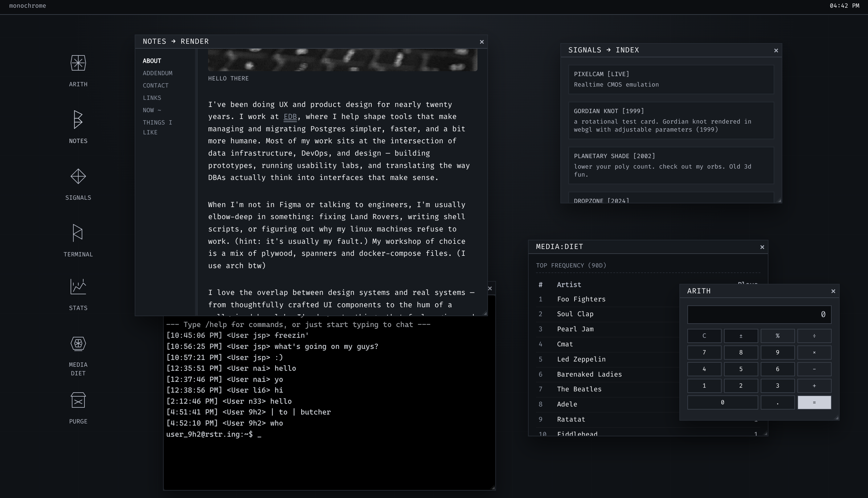The width and height of the screenshot is (868, 498).
Task: Click the wide 0 key in ARITH
Action: [x=723, y=402]
